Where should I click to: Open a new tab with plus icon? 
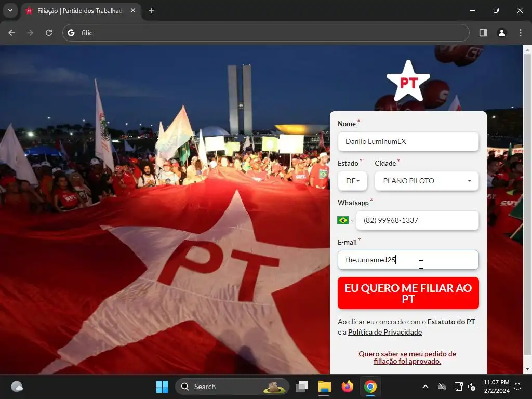pyautogui.click(x=152, y=10)
